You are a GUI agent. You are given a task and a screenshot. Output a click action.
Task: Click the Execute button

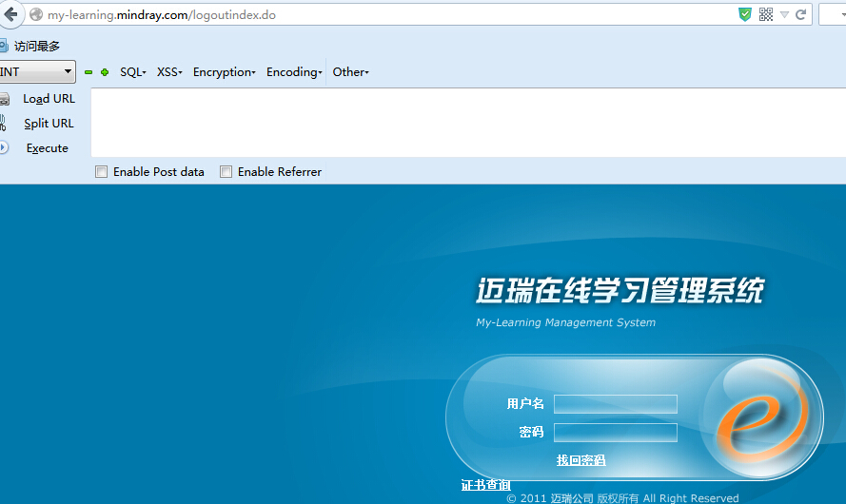(48, 148)
